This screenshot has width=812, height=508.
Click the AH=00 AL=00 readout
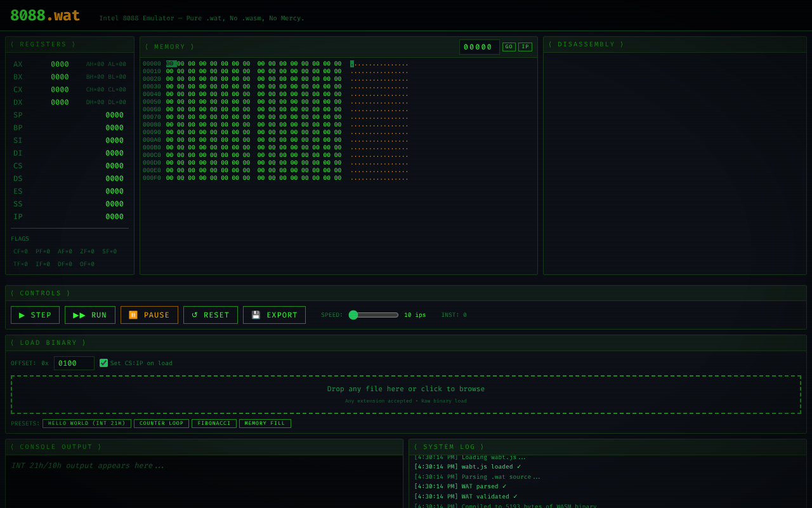(x=106, y=64)
